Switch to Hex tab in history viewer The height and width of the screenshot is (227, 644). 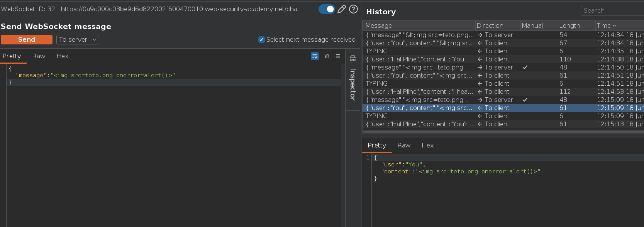(x=427, y=145)
